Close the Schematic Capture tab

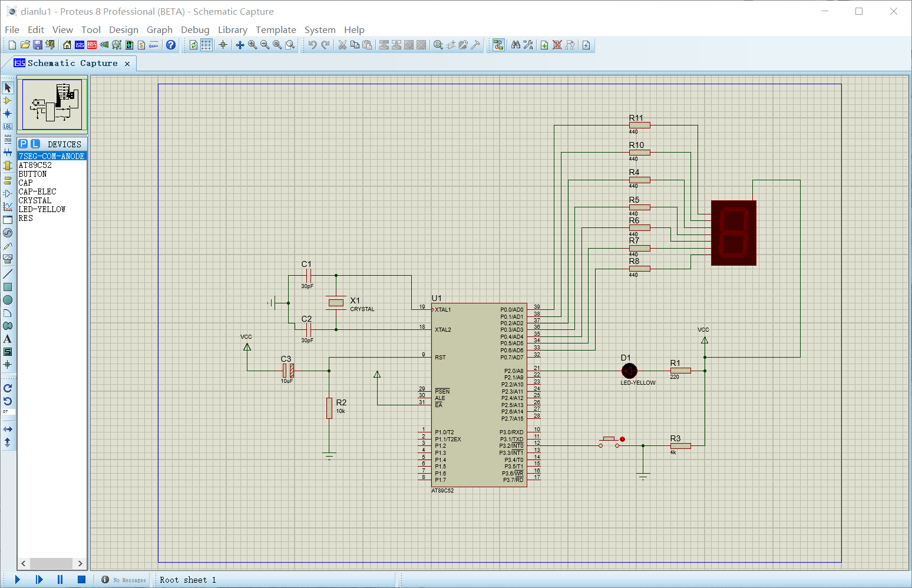click(127, 64)
